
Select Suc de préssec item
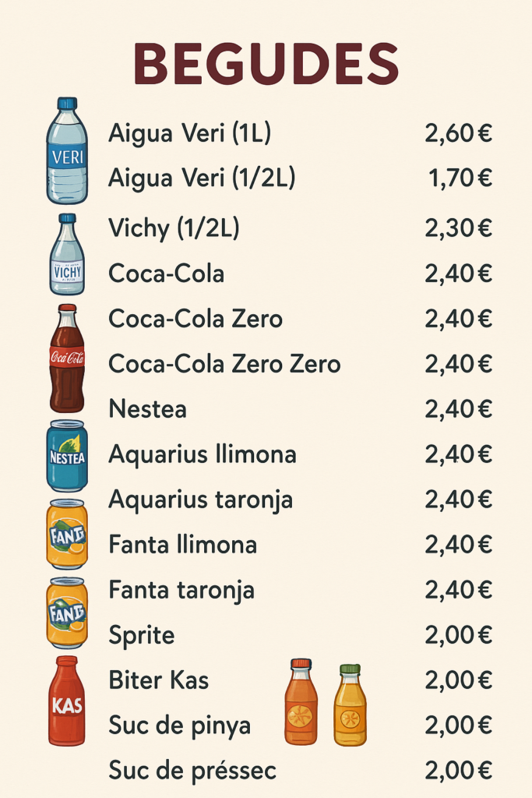(192, 772)
